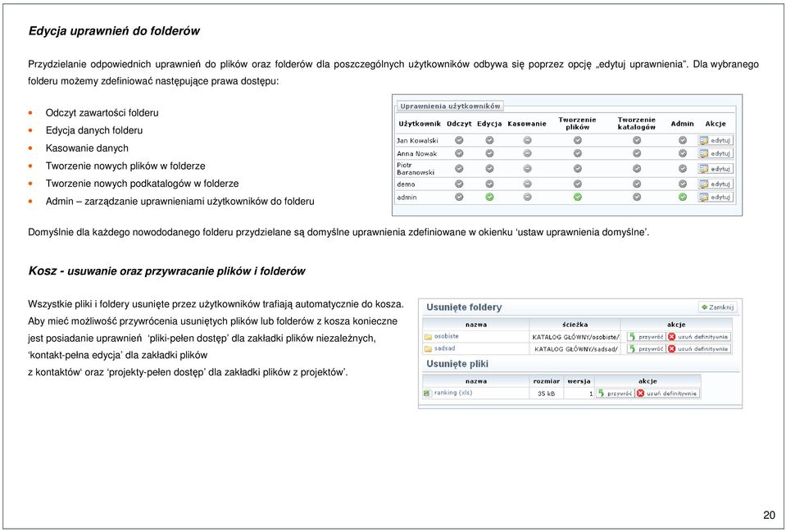
Task: Click demo user's Tworzenie katalogów status icon
Action: click(x=637, y=184)
